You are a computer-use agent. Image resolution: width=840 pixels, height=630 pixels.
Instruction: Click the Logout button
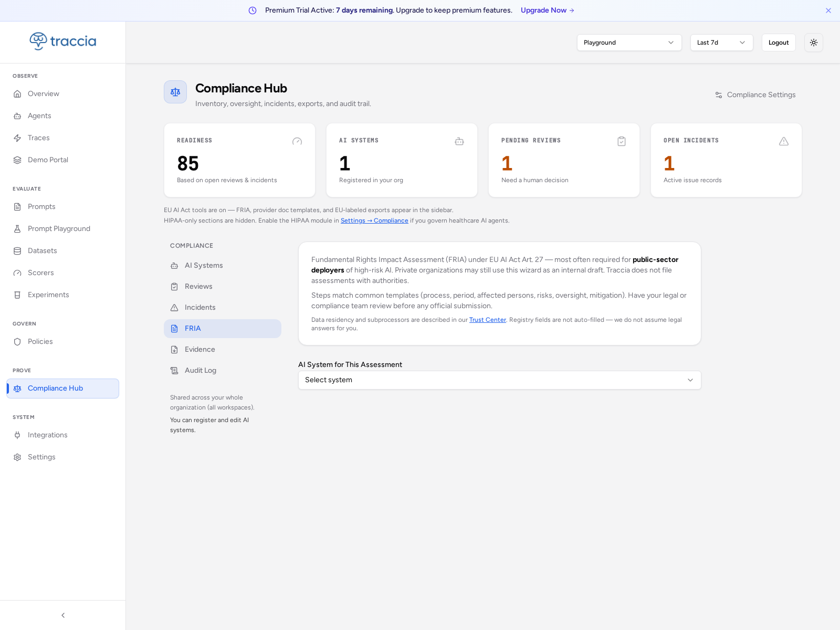[779, 43]
